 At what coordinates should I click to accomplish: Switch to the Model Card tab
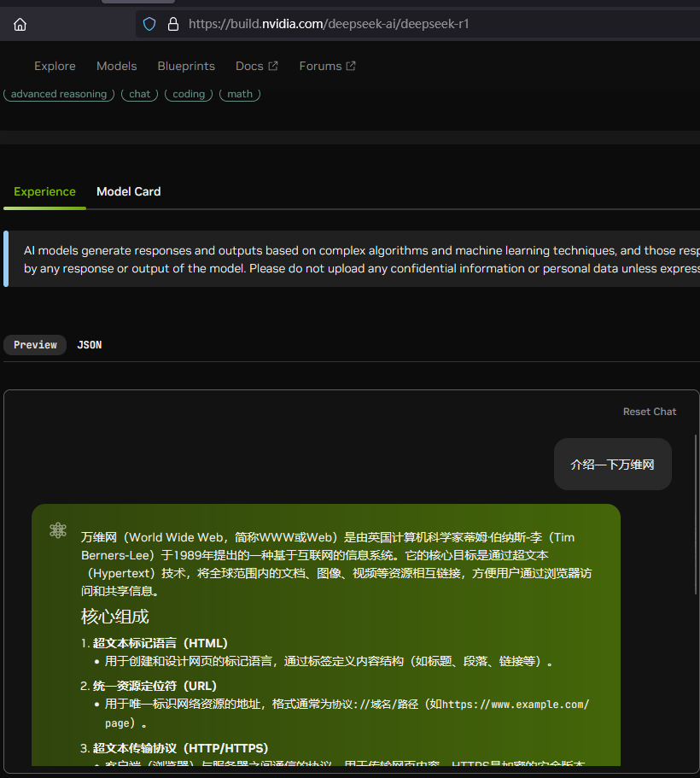pos(129,191)
